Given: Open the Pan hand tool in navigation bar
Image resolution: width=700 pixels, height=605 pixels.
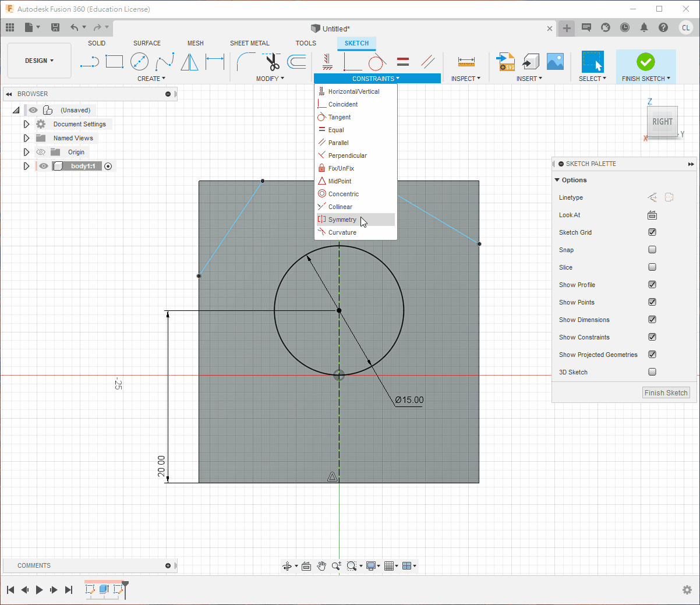Looking at the screenshot, I should [321, 566].
